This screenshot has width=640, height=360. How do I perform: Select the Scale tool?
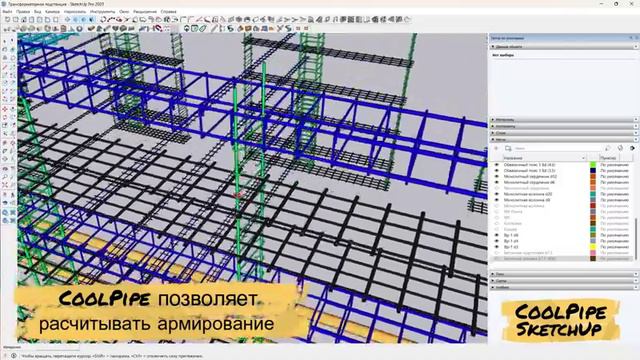pyautogui.click(x=5, y=126)
